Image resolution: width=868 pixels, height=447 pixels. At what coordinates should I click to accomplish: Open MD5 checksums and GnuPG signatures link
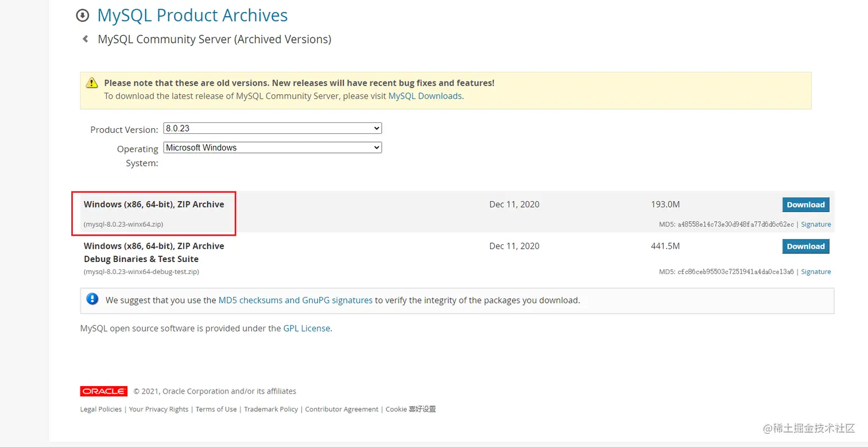coord(295,300)
